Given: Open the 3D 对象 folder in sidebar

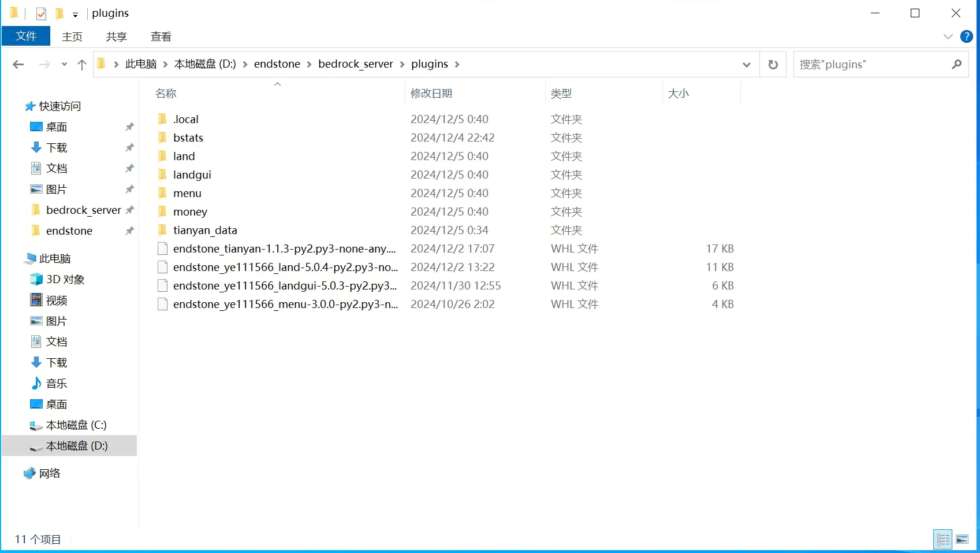Looking at the screenshot, I should (x=65, y=279).
